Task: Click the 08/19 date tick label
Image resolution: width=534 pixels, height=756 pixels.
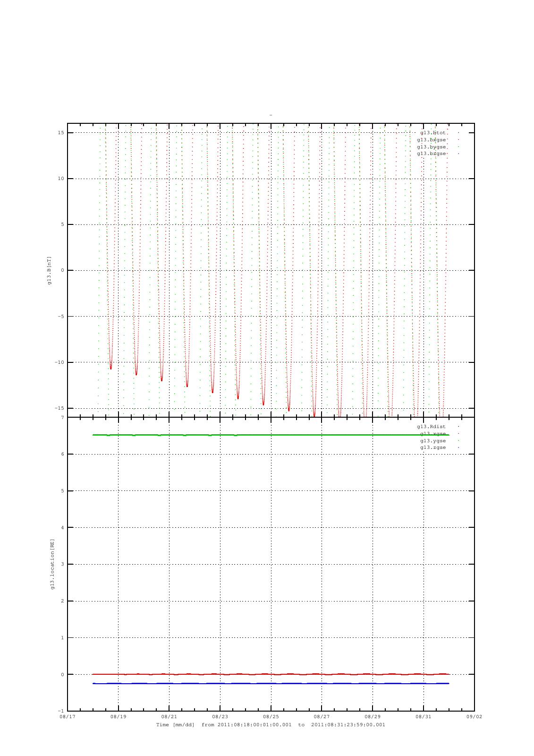Action: (x=119, y=717)
